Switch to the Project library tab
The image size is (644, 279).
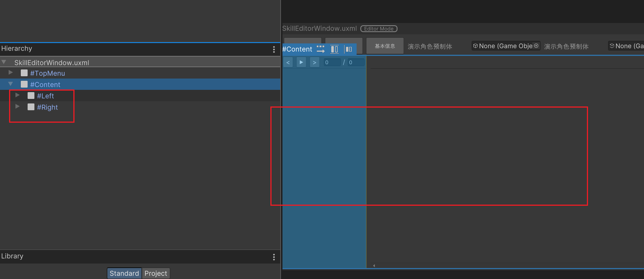156,273
